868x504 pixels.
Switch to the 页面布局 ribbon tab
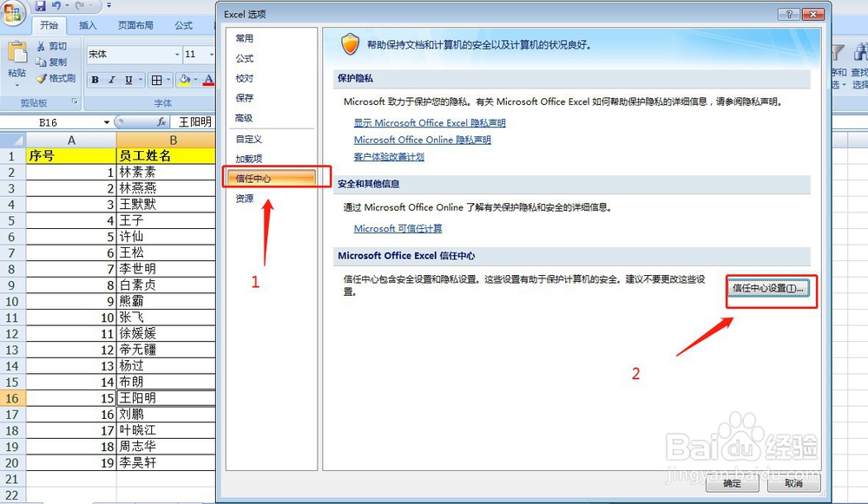point(135,25)
